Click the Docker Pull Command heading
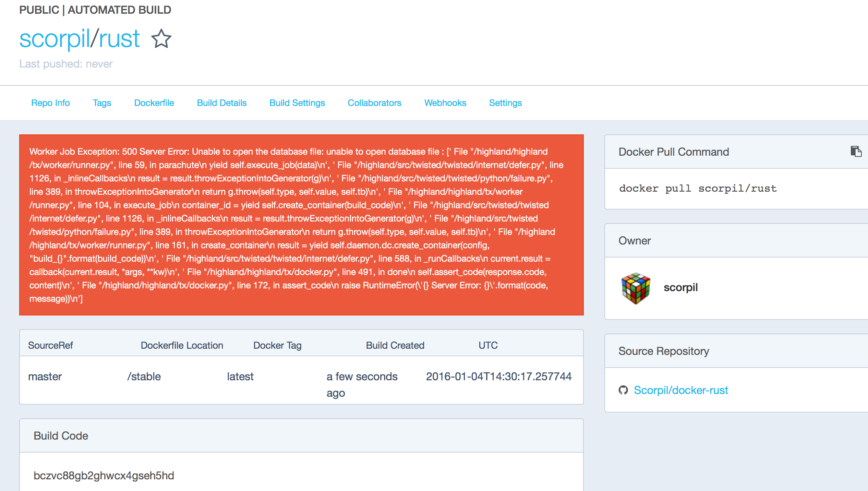This screenshot has height=491, width=868. (674, 152)
